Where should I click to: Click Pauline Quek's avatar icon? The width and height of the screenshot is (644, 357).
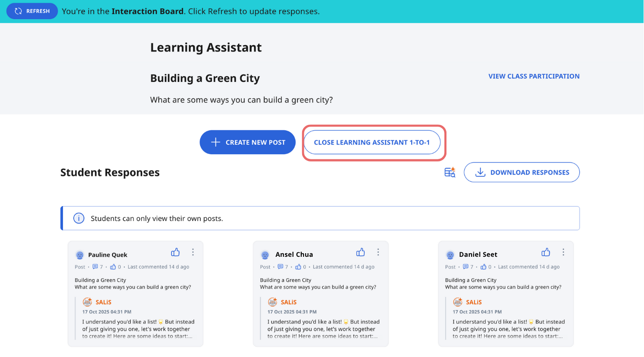[x=80, y=255]
